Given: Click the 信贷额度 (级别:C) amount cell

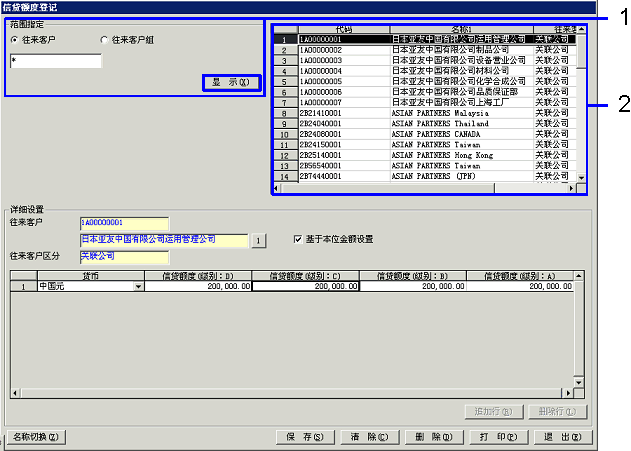Looking at the screenshot, I should 306,287.
